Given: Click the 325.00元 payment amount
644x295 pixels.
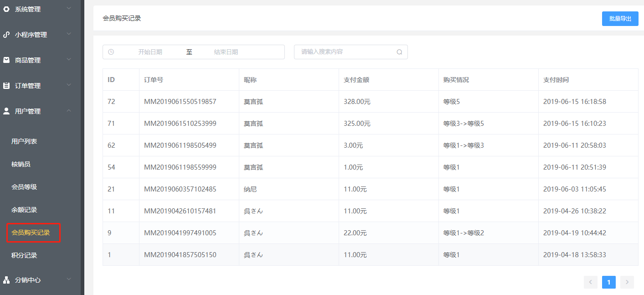Looking at the screenshot, I should click(x=357, y=124).
